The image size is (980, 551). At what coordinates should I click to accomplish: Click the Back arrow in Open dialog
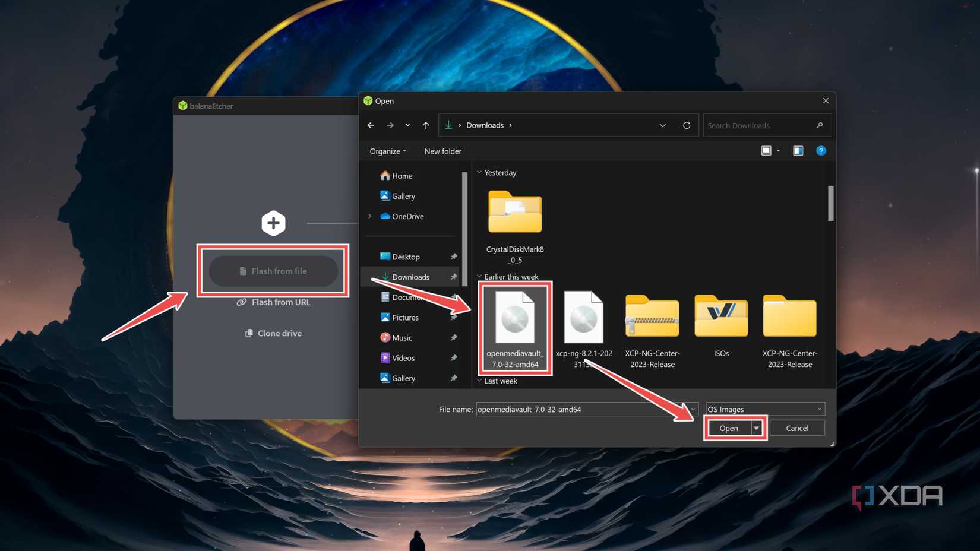point(371,125)
